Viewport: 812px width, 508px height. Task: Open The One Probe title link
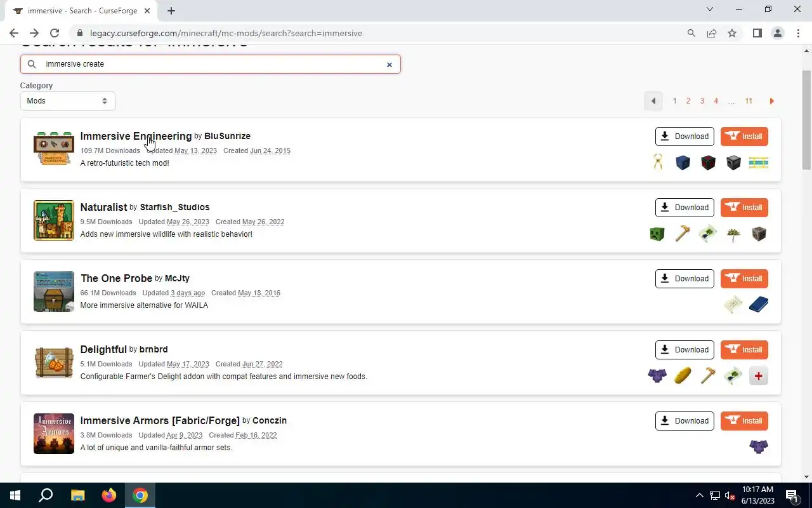click(116, 278)
